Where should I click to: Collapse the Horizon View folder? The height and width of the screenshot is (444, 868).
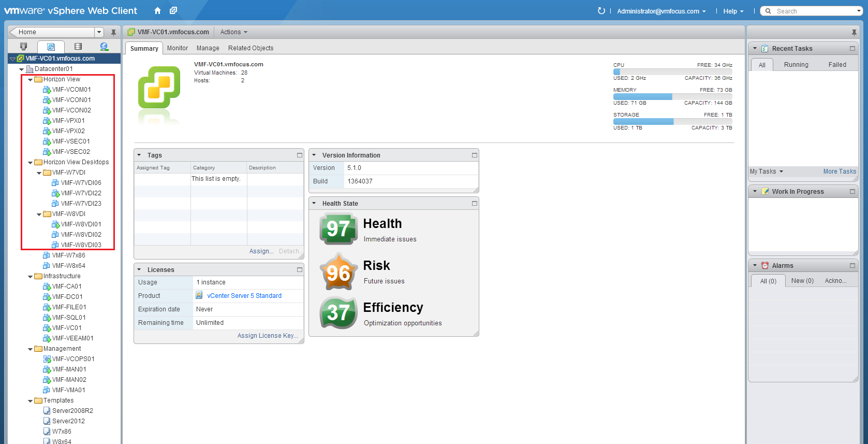(31, 80)
